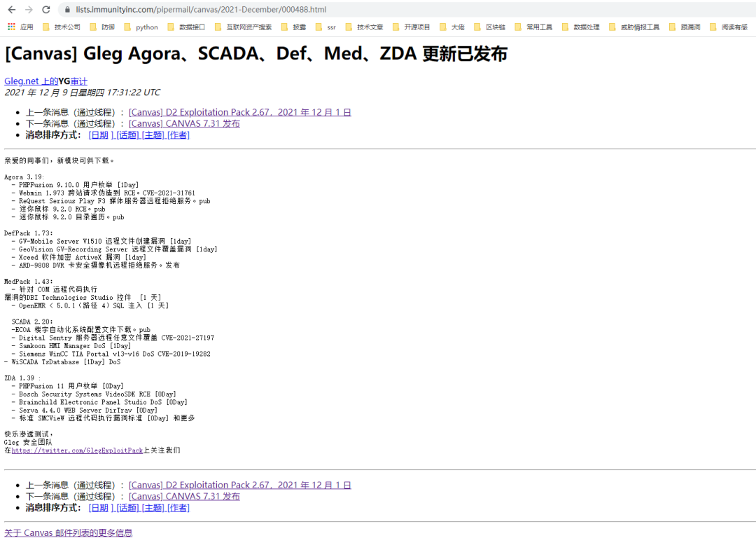
Task: Open the 开源项目 bookmark folder
Action: click(412, 27)
